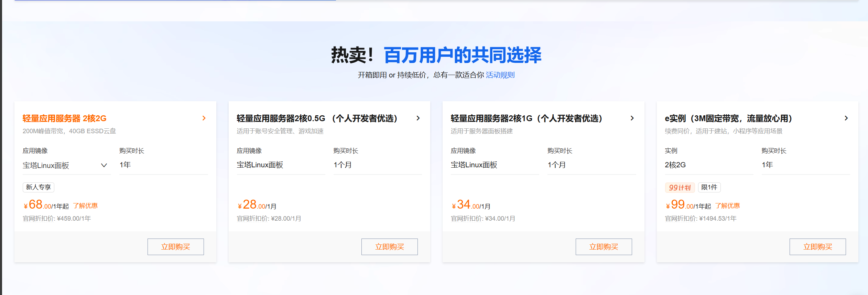Open 轻量应用服务器2核1G card title
The height and width of the screenshot is (295, 868).
(x=527, y=118)
